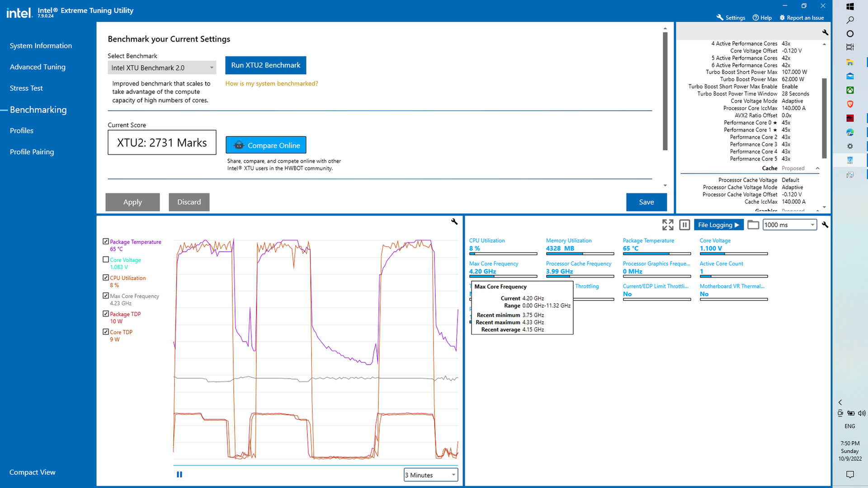Start File Logging
868x488 pixels.
[718, 225]
